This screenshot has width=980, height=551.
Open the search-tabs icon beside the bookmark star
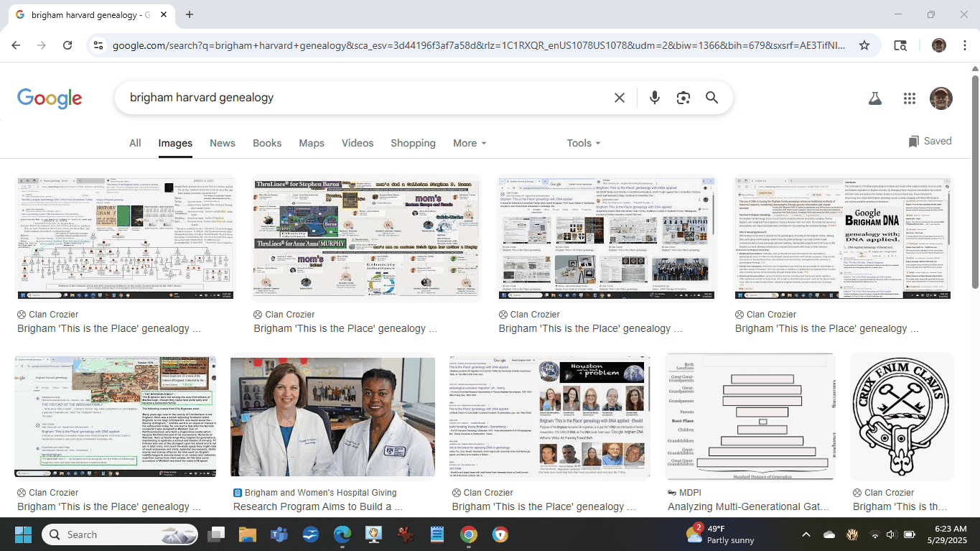tap(900, 45)
